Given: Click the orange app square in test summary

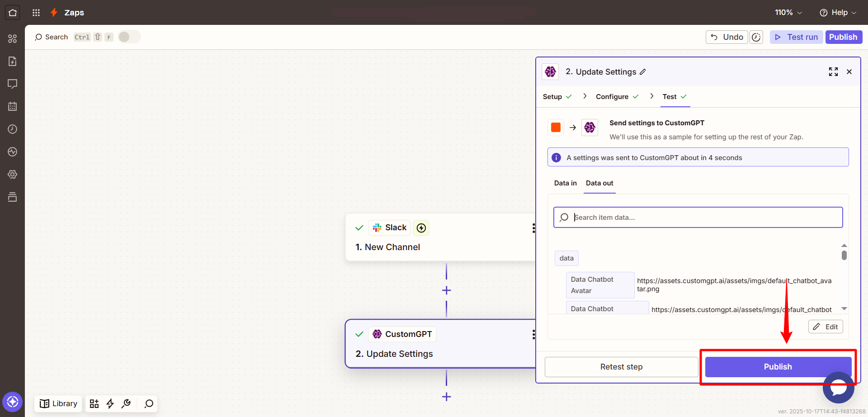Looking at the screenshot, I should 556,128.
